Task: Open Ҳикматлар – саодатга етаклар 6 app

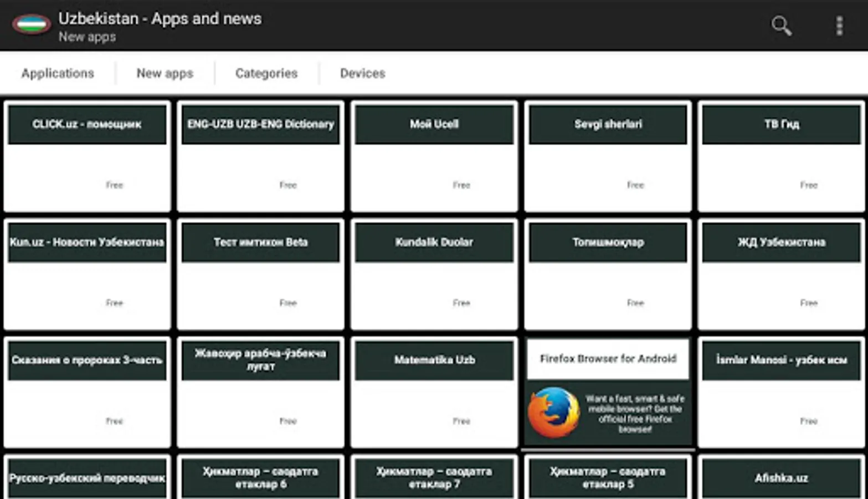Action: [x=260, y=478]
